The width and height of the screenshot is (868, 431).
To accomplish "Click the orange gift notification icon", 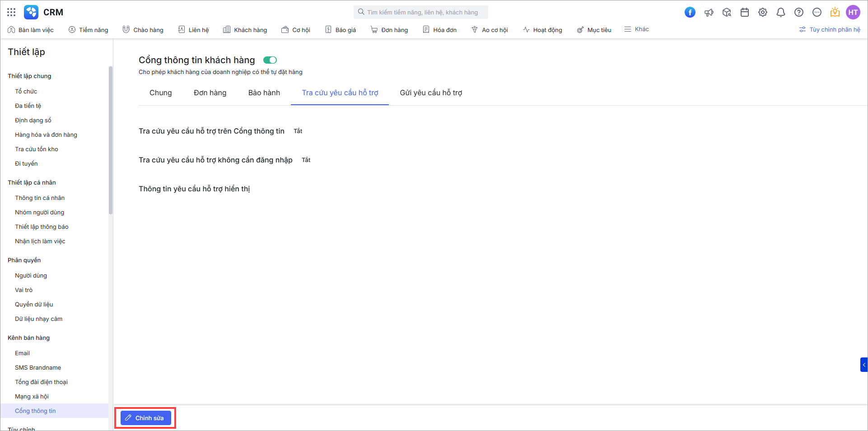I will (835, 12).
